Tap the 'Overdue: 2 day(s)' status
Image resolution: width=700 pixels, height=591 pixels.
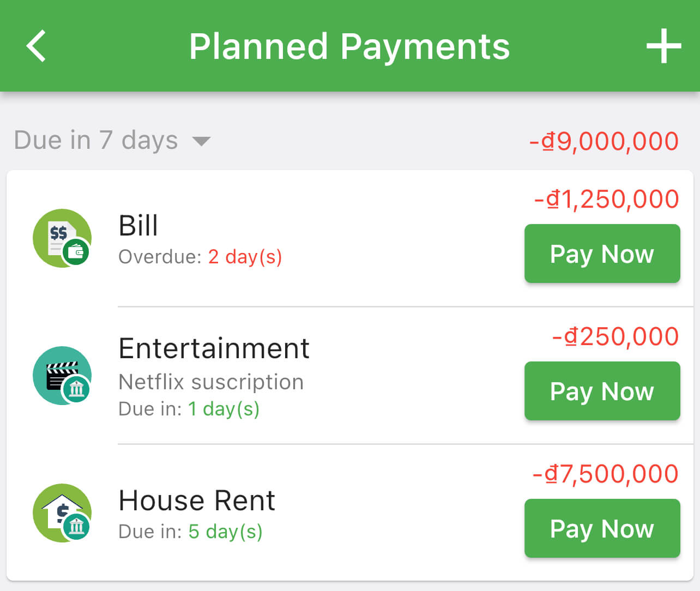tap(200, 257)
